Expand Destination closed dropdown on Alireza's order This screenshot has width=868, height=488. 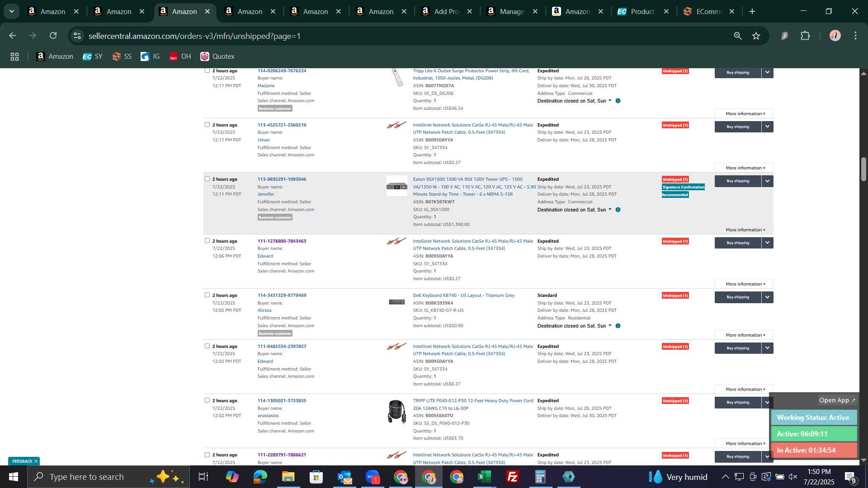click(x=610, y=326)
